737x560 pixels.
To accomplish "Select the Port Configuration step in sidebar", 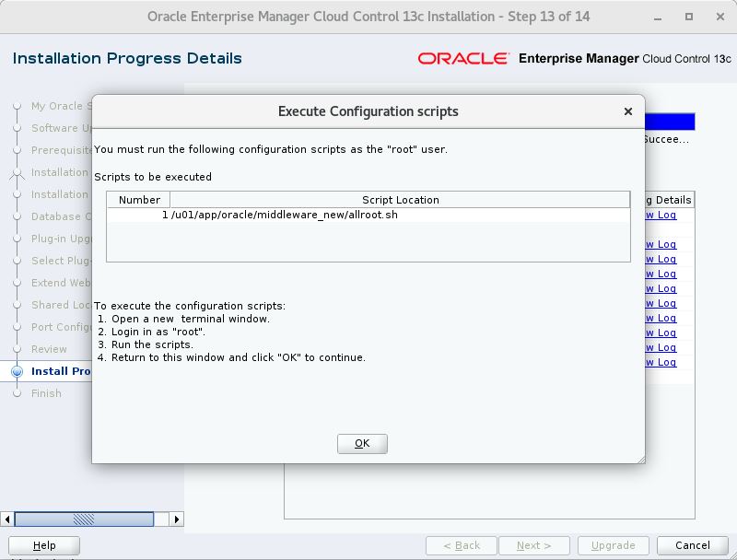I will point(61,327).
